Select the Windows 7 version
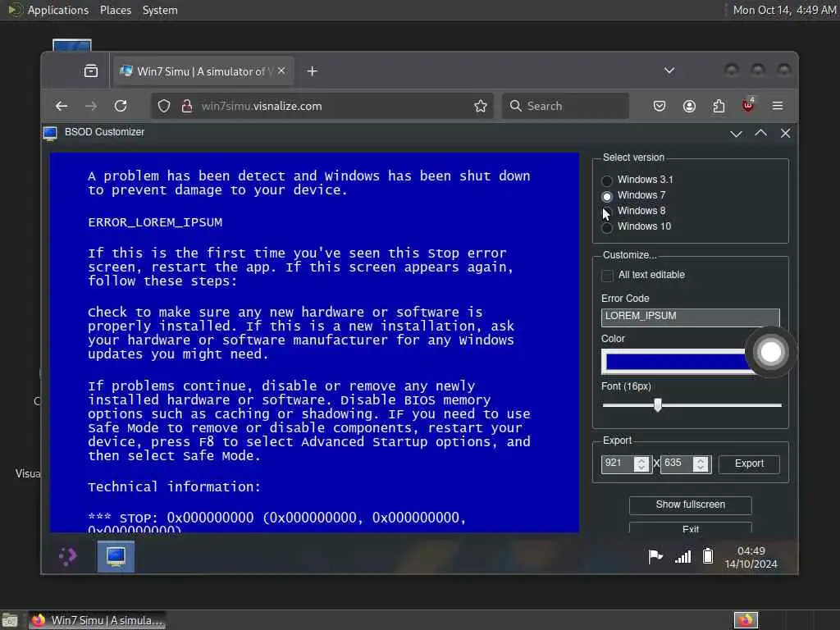The image size is (840, 630). click(607, 196)
